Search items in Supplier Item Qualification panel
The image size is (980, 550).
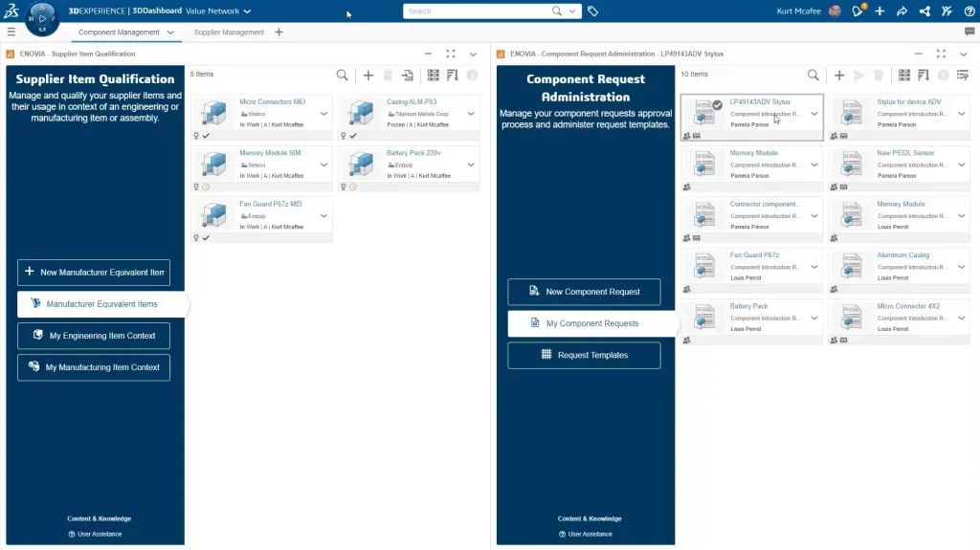pos(343,75)
